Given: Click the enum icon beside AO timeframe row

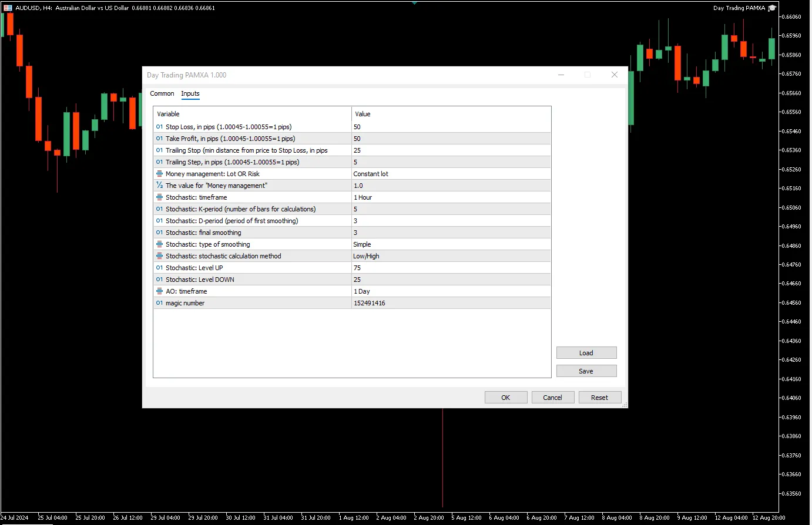Looking at the screenshot, I should coord(159,291).
